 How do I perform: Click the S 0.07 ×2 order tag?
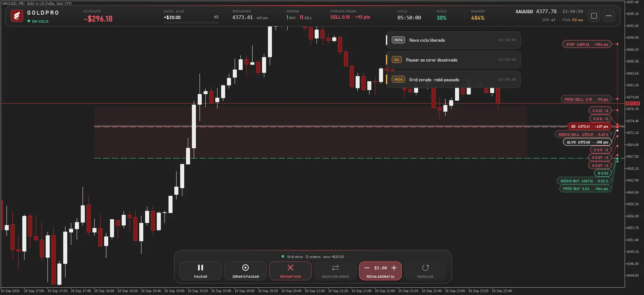click(x=600, y=158)
